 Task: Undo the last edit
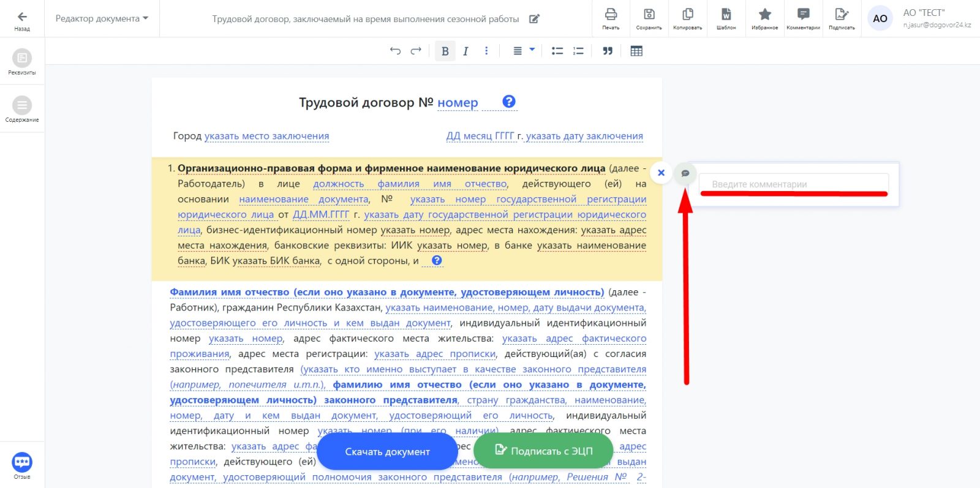395,51
